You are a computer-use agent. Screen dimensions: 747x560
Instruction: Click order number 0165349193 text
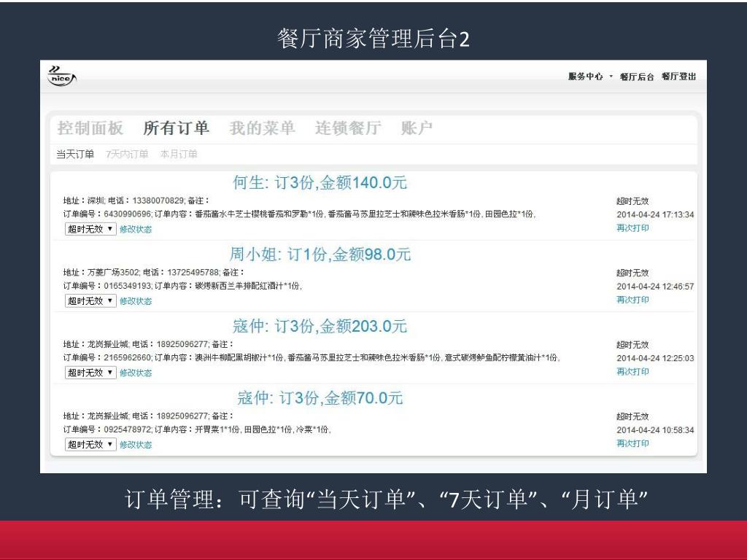[x=127, y=286]
